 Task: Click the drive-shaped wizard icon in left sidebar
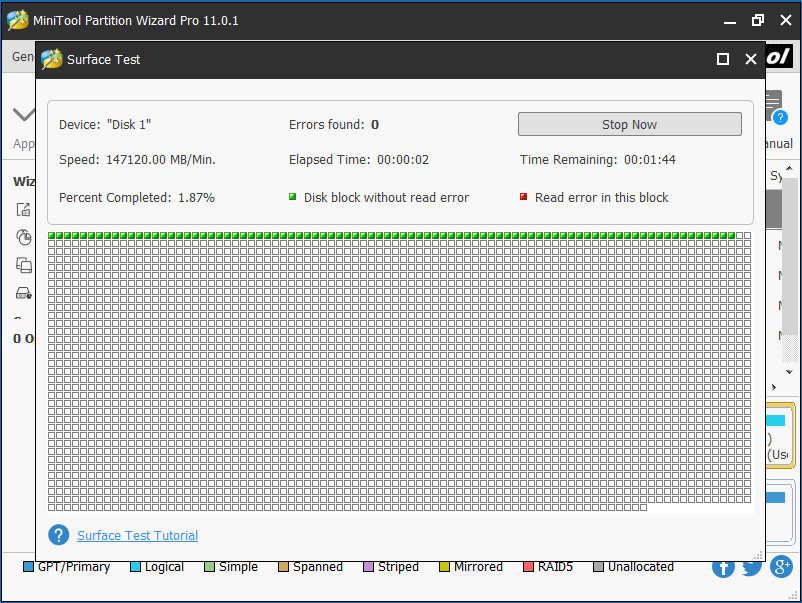point(24,293)
